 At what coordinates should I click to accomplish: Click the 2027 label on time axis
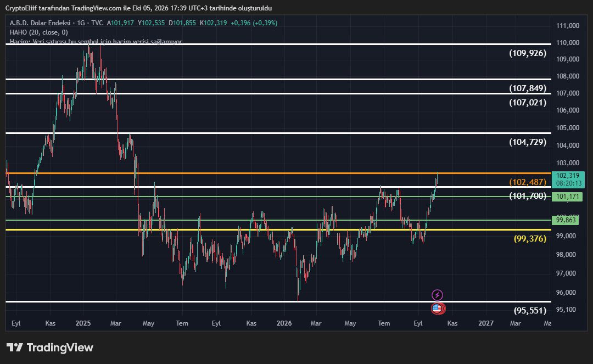point(486,323)
